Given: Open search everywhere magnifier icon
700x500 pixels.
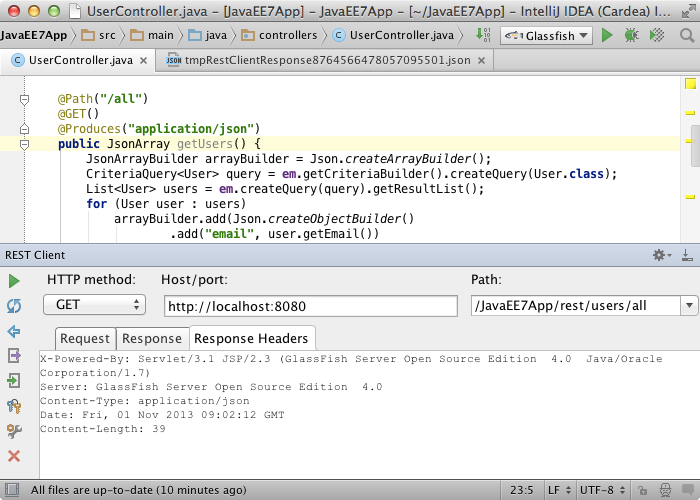Looking at the screenshot, I should pos(687,35).
